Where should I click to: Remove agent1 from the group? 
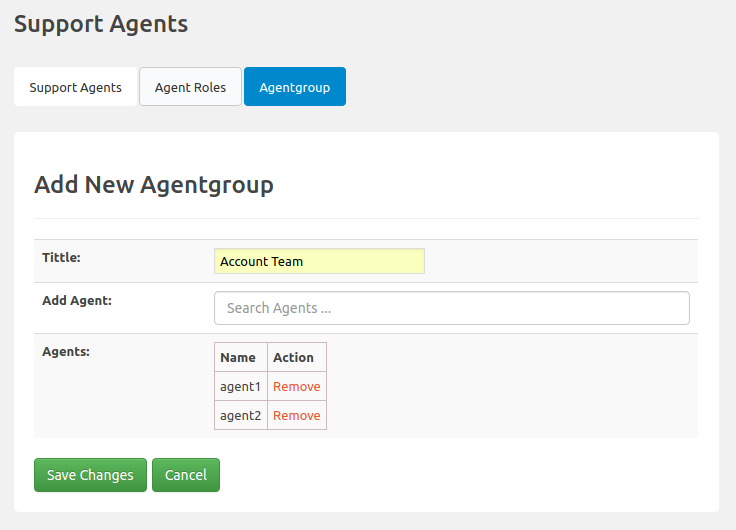pos(296,387)
